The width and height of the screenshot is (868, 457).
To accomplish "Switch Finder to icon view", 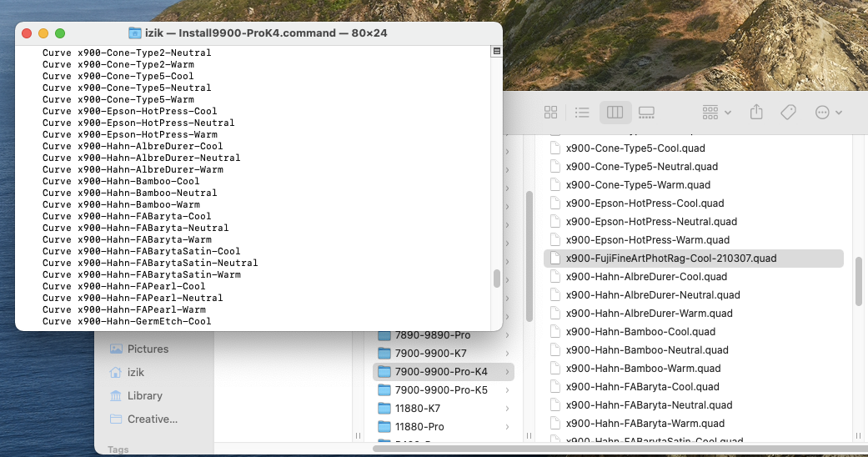I will click(550, 112).
